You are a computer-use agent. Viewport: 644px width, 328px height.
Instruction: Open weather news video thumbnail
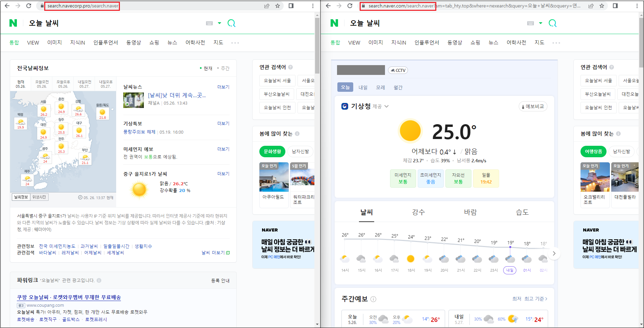coord(134,100)
